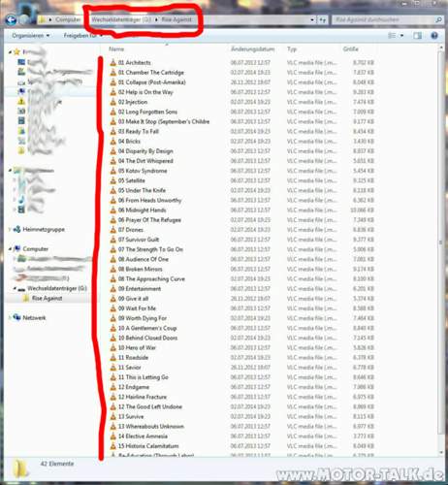The image size is (448, 485).
Task: Open the Freigeben für menu
Action: [83, 35]
